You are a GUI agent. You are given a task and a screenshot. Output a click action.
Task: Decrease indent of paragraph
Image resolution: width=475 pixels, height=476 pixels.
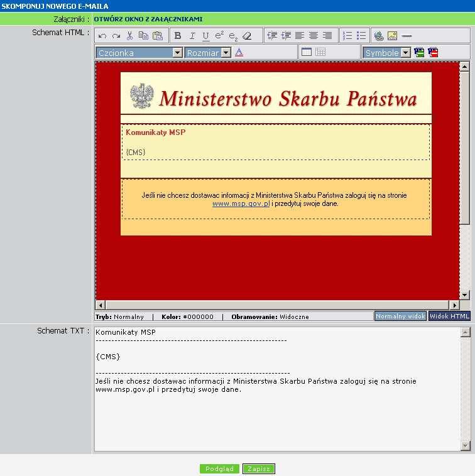tap(272, 36)
